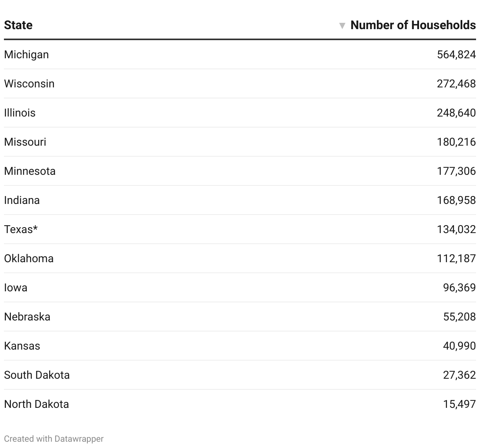Open the Created with Datawrapper link
Viewport: 480px width, 448px height.
point(54,439)
